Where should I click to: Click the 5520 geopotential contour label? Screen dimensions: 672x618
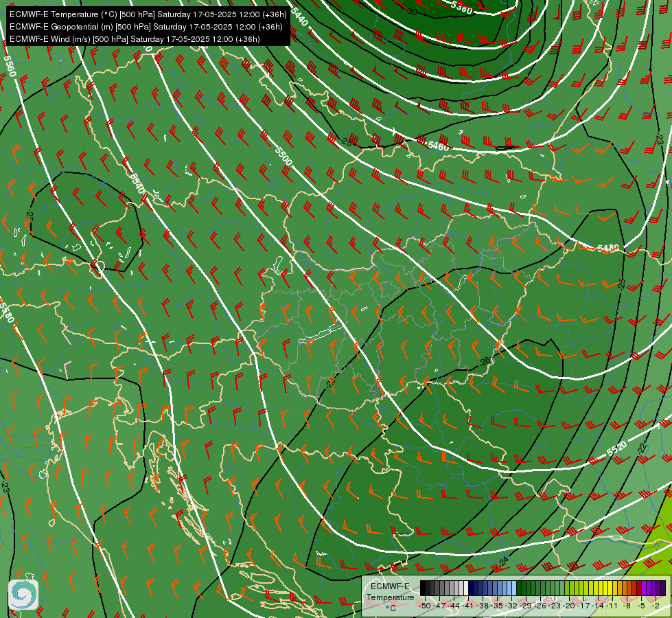click(617, 448)
